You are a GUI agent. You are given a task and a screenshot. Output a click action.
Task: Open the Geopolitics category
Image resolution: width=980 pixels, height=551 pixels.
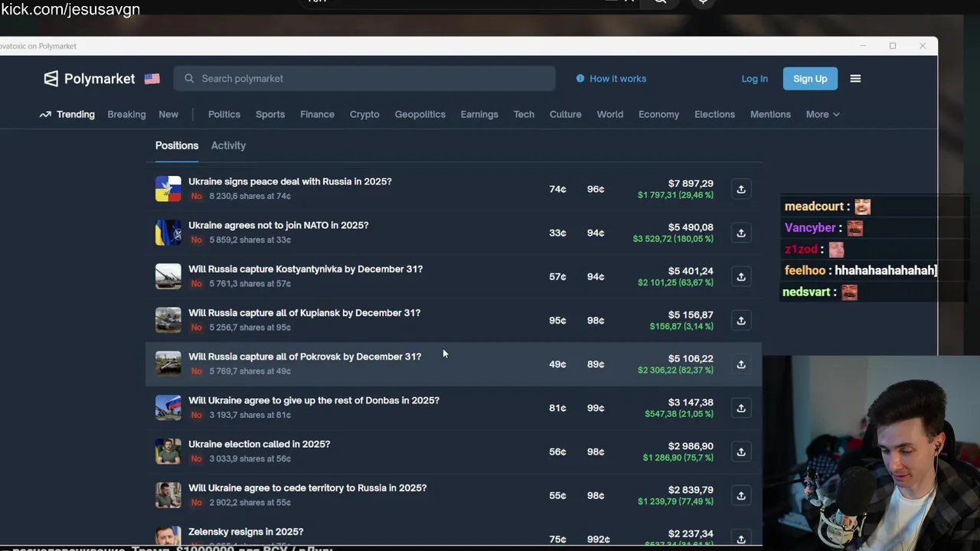coord(420,115)
